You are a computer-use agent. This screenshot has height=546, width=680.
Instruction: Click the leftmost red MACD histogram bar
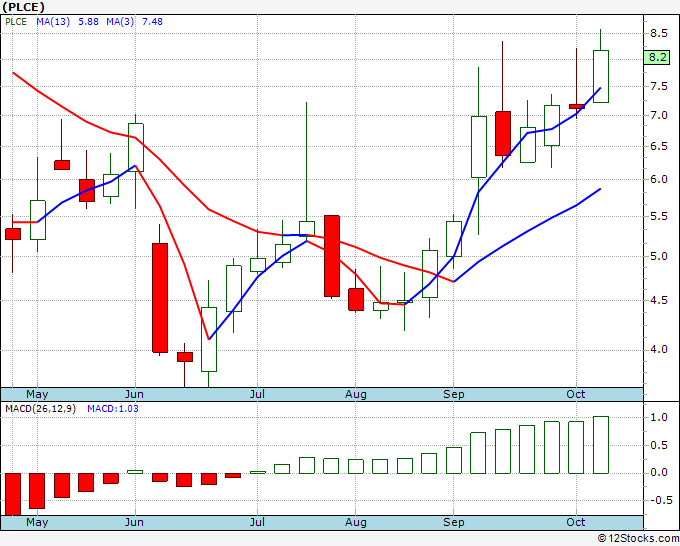(x=13, y=494)
